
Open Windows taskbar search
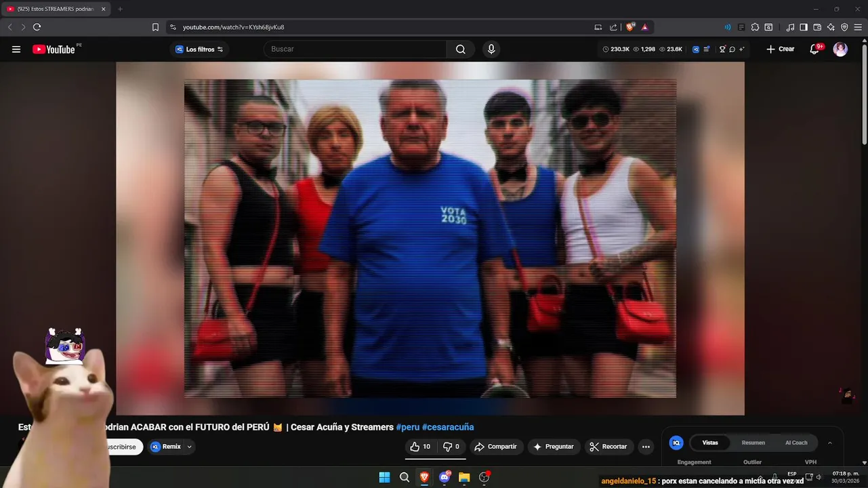point(405,477)
